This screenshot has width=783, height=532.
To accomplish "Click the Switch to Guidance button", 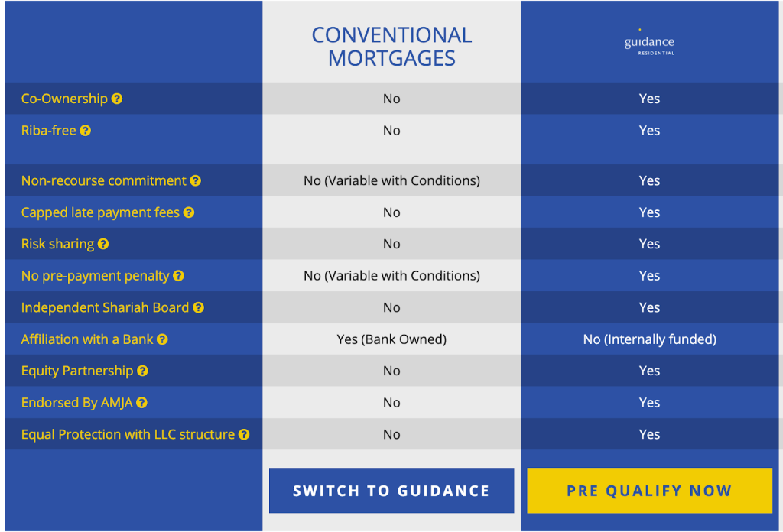I will (391, 490).
